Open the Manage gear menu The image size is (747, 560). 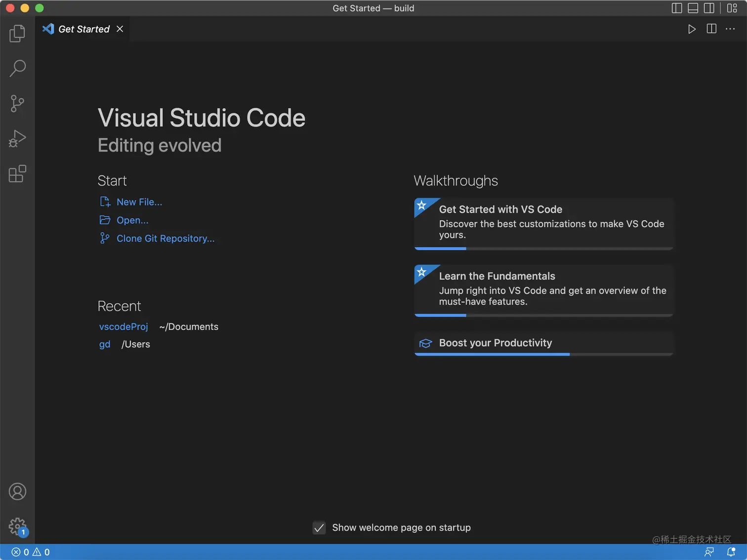17,526
